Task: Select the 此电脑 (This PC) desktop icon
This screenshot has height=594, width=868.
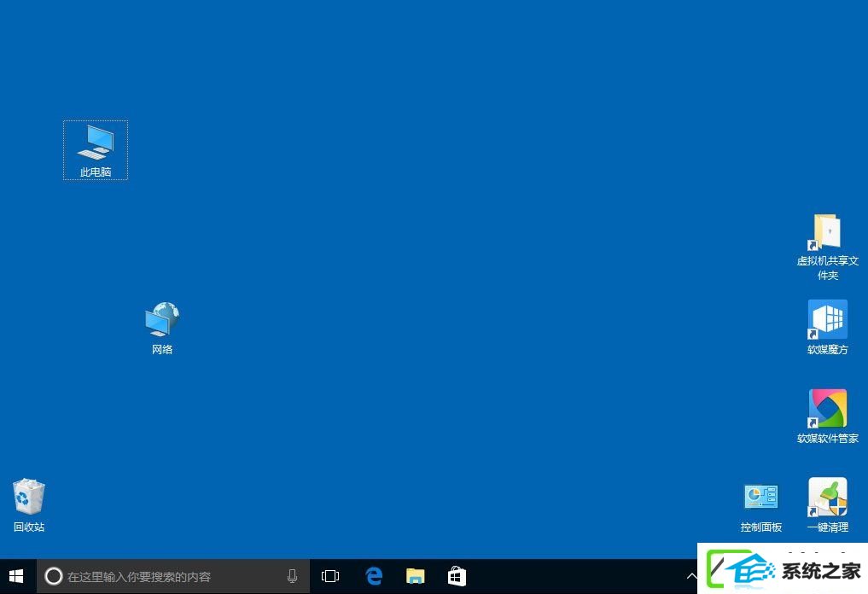Action: click(96, 150)
